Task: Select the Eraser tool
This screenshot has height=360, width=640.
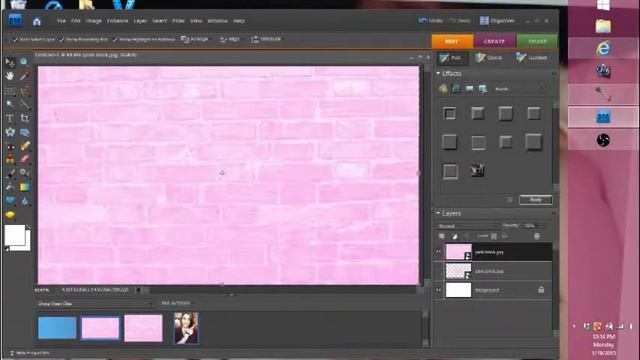Action: (24, 160)
